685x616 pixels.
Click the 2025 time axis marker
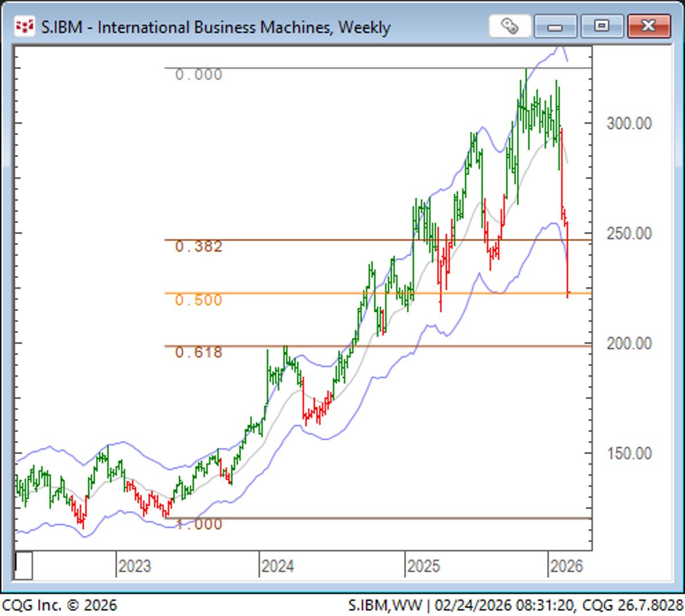[x=424, y=566]
